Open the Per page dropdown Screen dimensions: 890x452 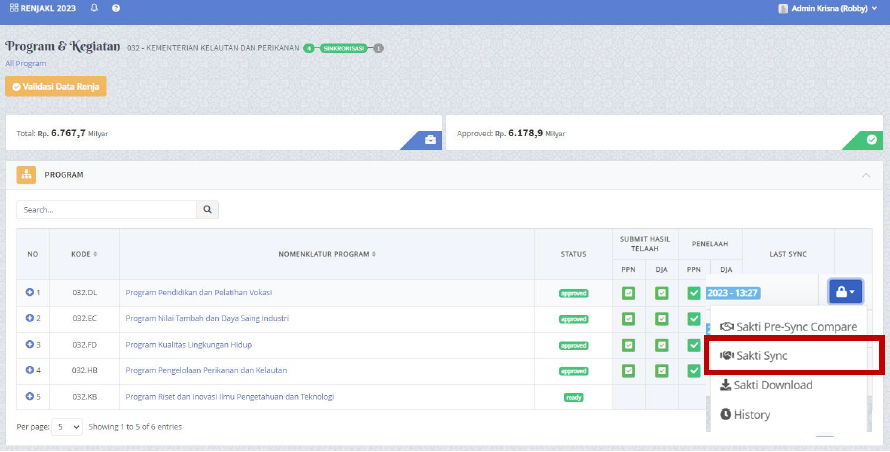[65, 427]
